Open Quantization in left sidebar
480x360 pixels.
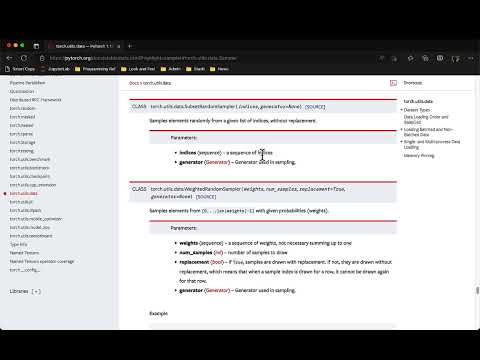(x=22, y=91)
